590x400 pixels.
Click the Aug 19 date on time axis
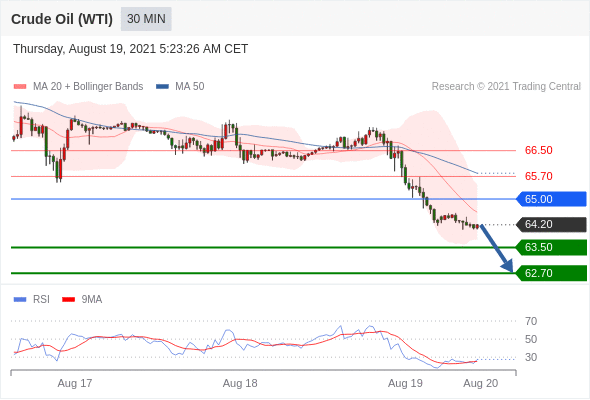405,383
